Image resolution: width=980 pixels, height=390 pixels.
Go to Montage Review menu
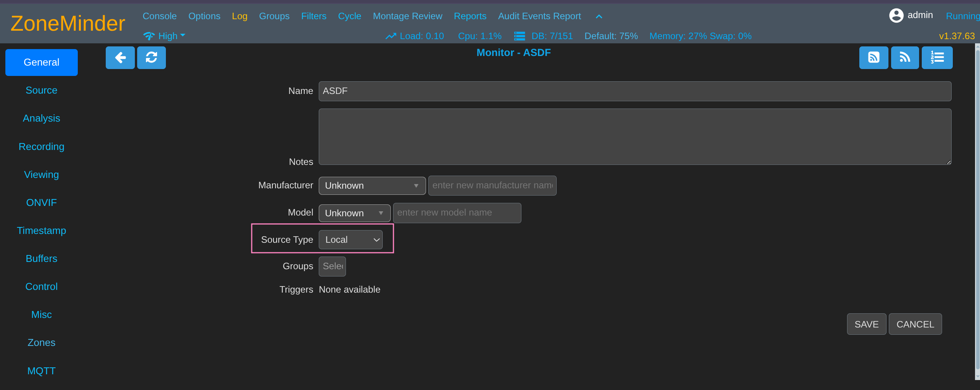[407, 16]
